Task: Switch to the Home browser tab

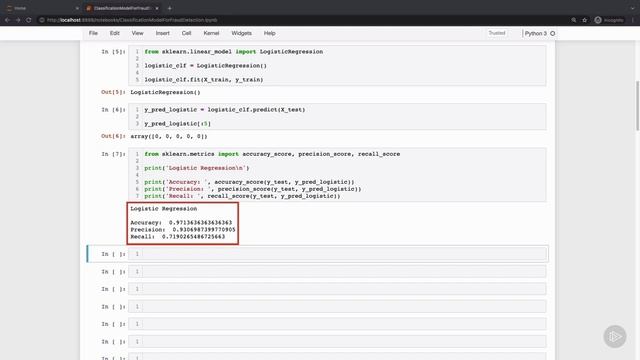Action: pyautogui.click(x=41, y=8)
